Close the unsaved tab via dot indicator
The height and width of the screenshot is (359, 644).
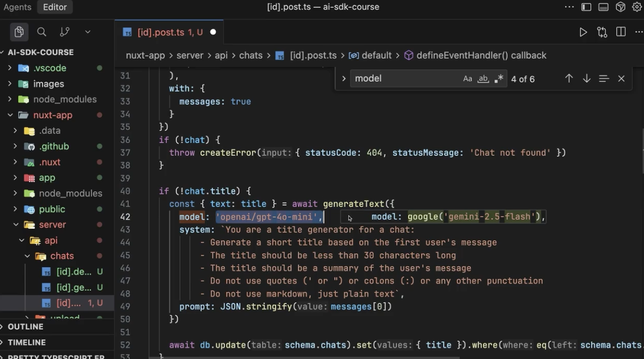[x=213, y=32]
